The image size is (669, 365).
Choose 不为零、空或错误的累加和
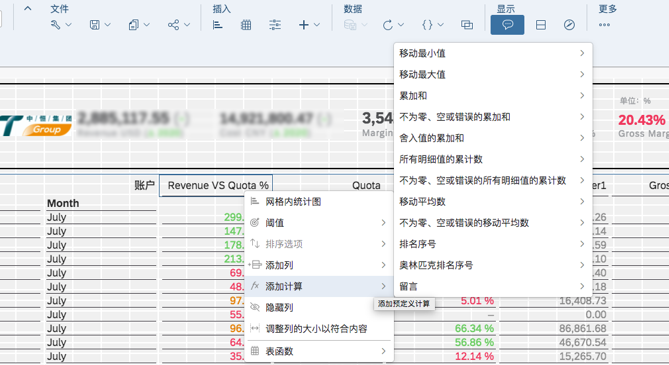493,117
